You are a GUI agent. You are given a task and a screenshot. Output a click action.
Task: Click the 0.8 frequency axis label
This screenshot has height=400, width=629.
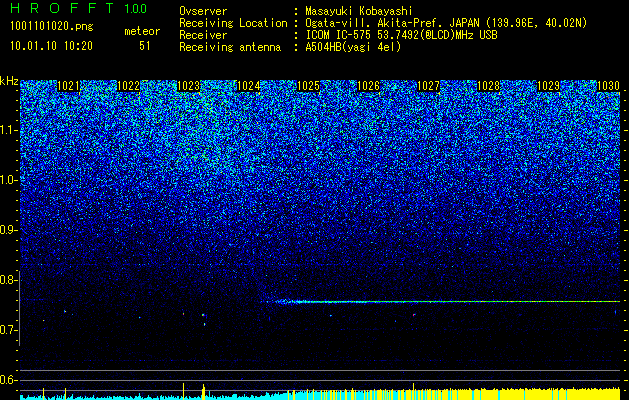pyautogui.click(x=8, y=280)
